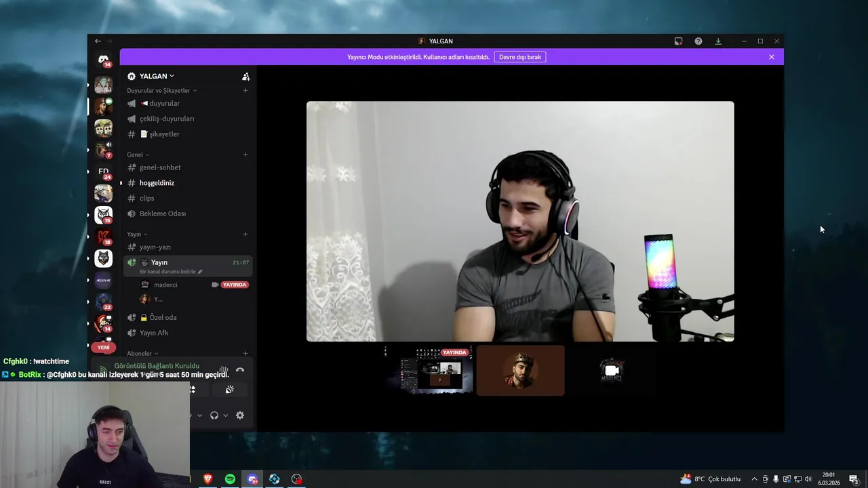Open the taskbar volume speaker icon
Viewport: 868px width, 488px height.
(808, 479)
